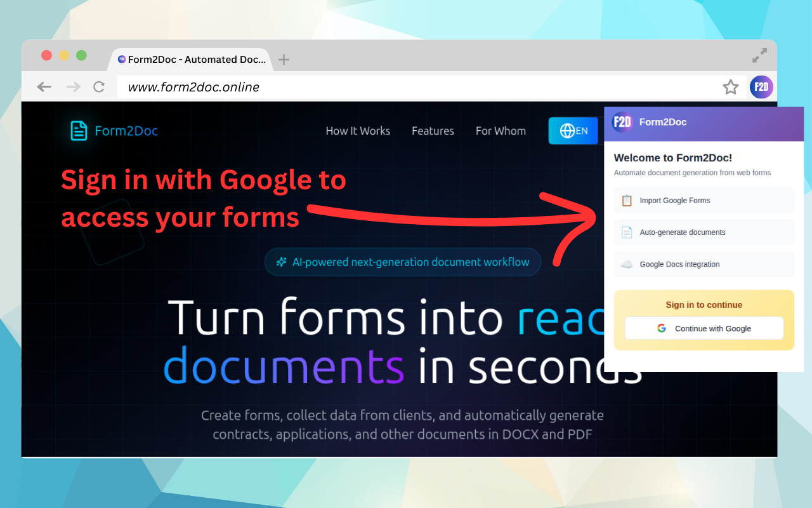Click Automate document generation from web forms text
Screen dimensions: 812x508
[692, 173]
